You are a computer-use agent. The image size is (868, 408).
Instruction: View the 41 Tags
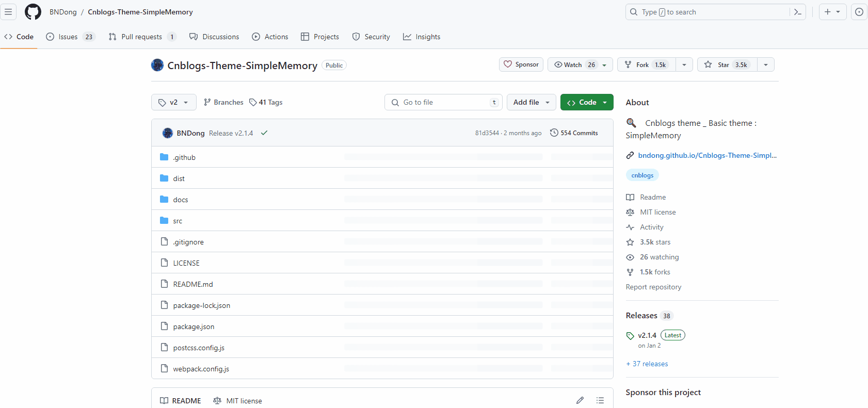(x=266, y=102)
